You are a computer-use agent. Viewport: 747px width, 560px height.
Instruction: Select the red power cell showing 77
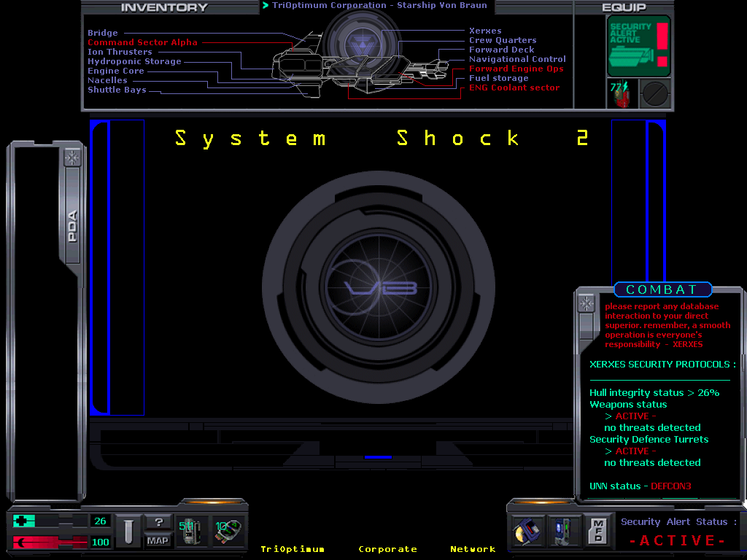[x=622, y=94]
